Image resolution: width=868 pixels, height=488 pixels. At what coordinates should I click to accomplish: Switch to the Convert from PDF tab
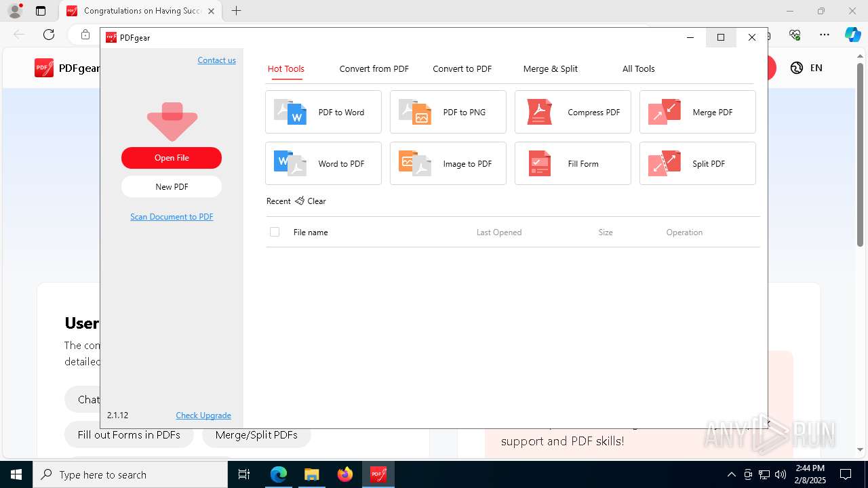click(x=374, y=68)
